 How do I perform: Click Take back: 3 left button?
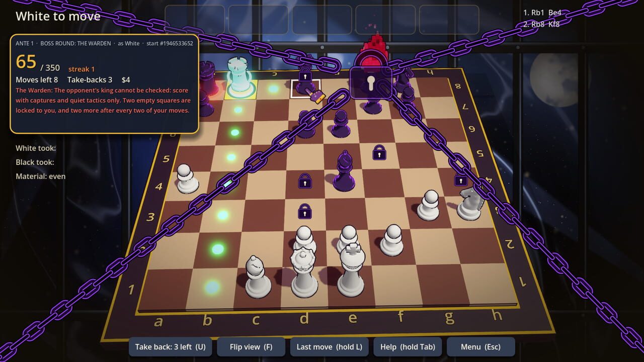tap(171, 347)
